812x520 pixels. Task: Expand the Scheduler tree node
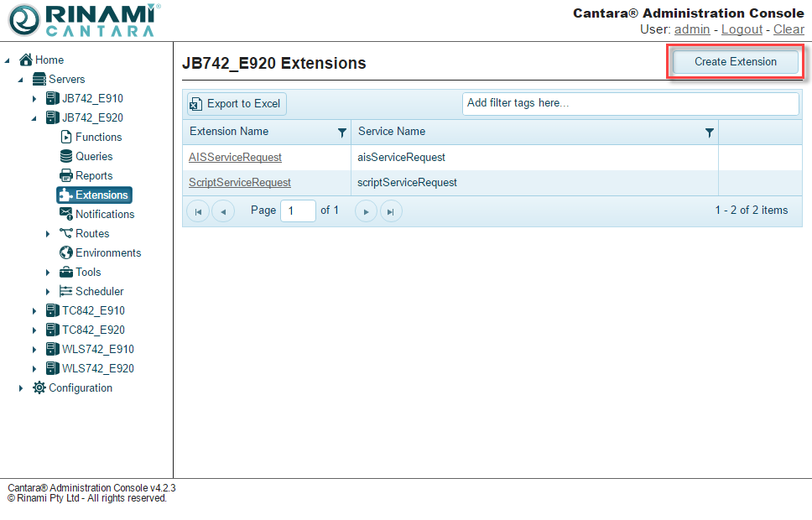point(48,292)
